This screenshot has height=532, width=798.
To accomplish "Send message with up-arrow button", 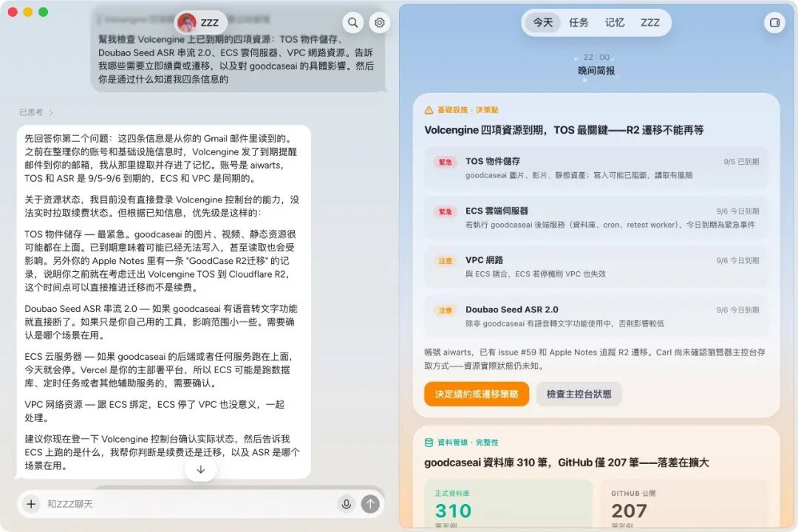I will tap(370, 504).
